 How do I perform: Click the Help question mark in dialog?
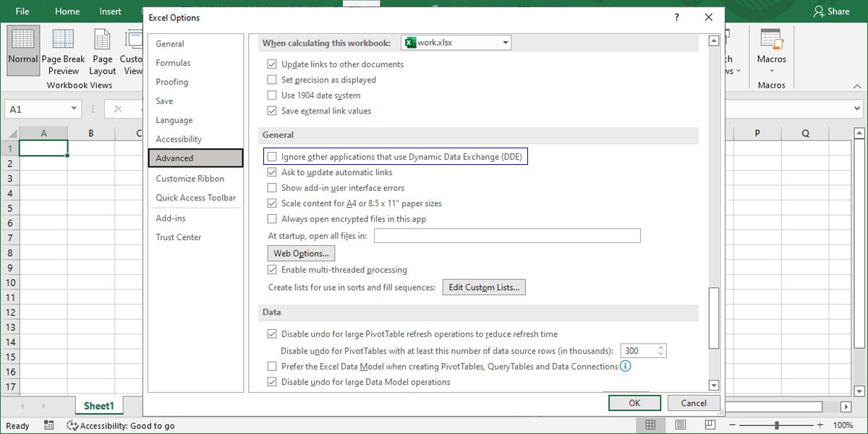click(x=676, y=17)
